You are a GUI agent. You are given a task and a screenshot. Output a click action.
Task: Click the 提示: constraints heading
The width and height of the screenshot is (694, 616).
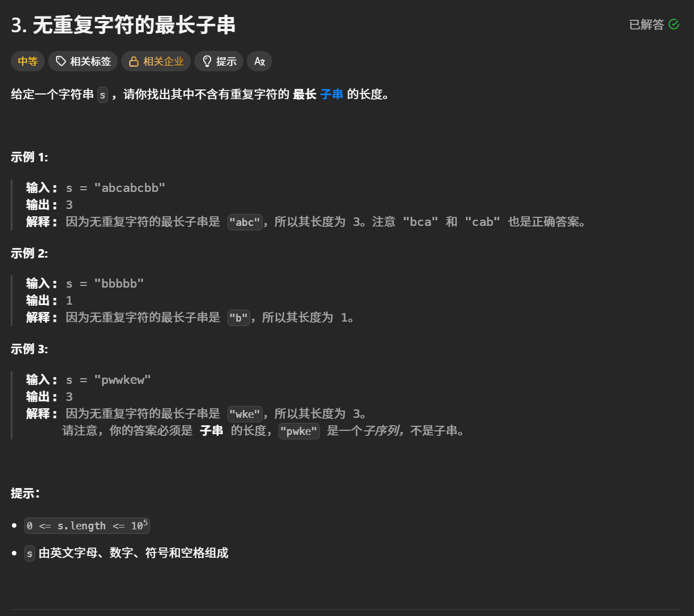(25, 493)
